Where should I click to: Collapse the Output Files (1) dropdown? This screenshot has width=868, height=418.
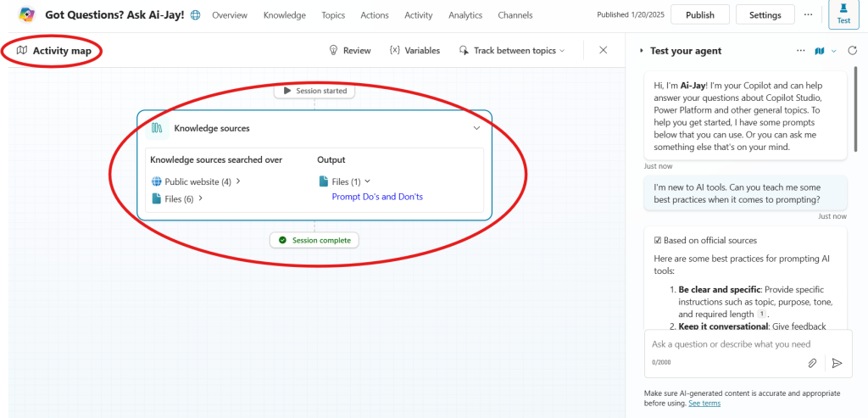coord(368,181)
